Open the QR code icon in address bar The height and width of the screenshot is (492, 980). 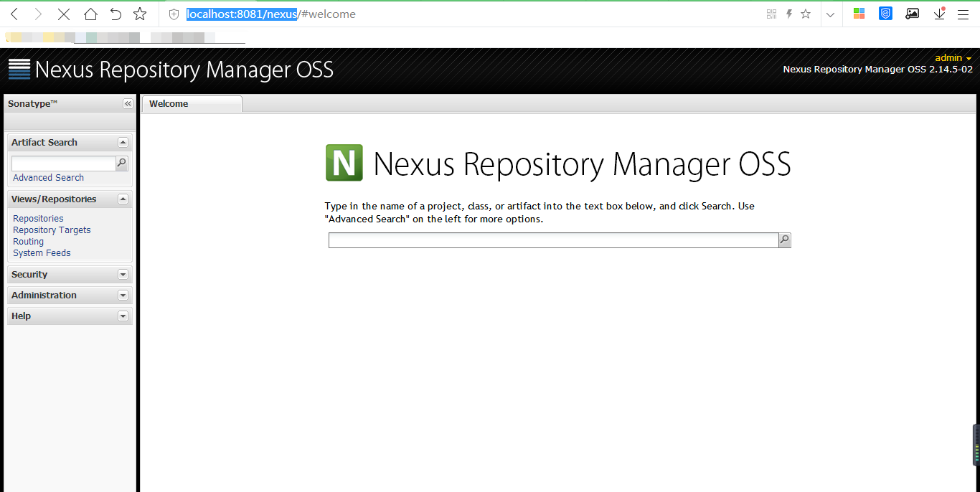(771, 14)
